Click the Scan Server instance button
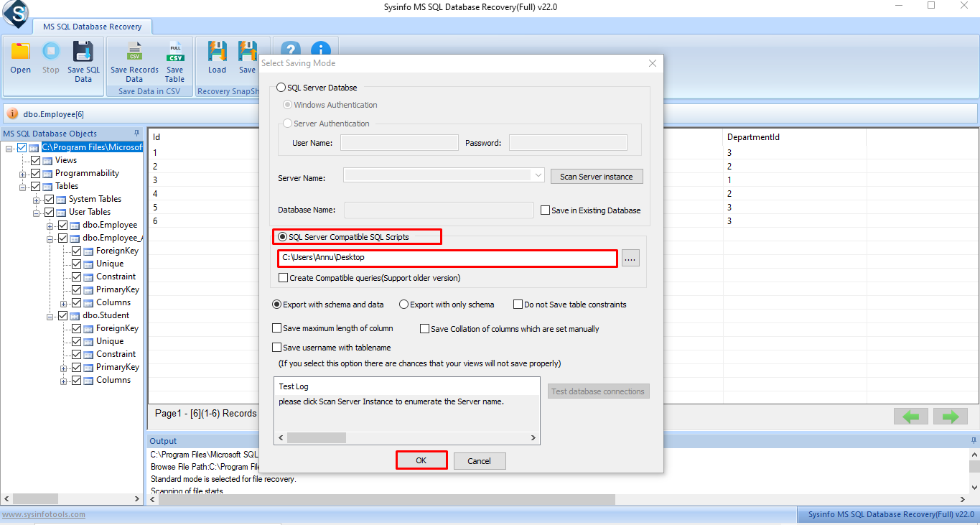 click(597, 177)
